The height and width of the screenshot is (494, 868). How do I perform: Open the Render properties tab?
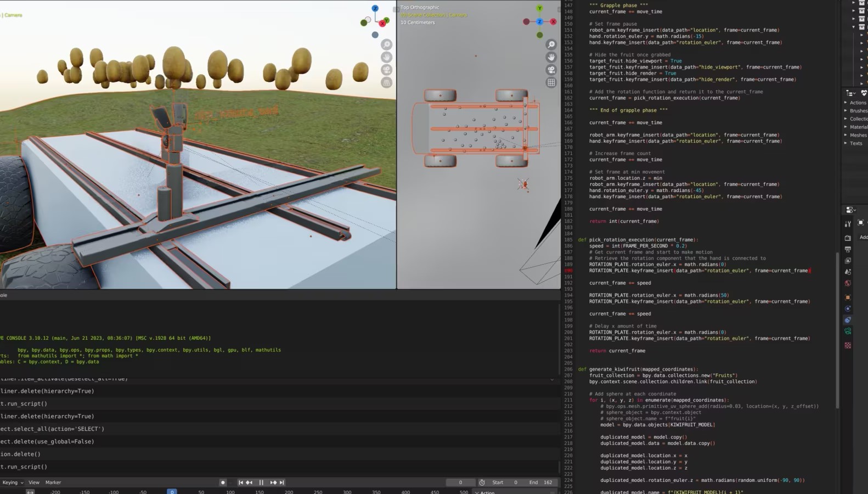[x=848, y=238]
